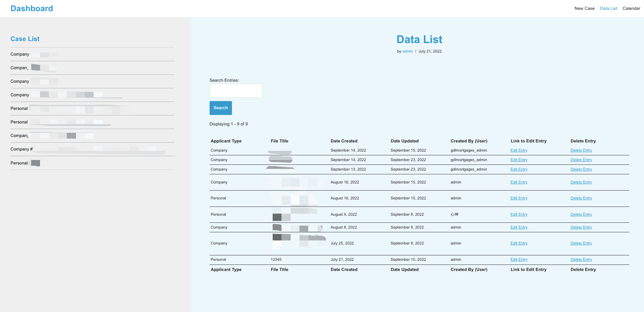Click the top 'Created By (User)' column header
Screen dimensions: 644x312
pos(469,141)
